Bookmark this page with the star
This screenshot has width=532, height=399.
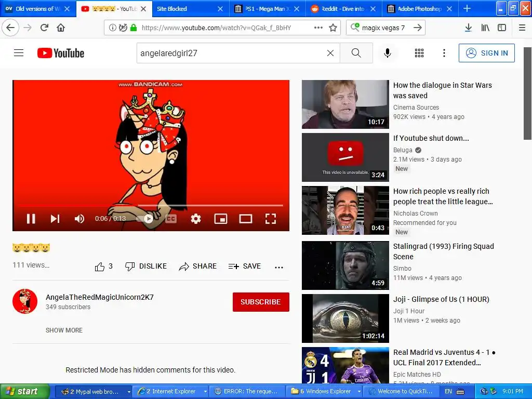pos(333,28)
